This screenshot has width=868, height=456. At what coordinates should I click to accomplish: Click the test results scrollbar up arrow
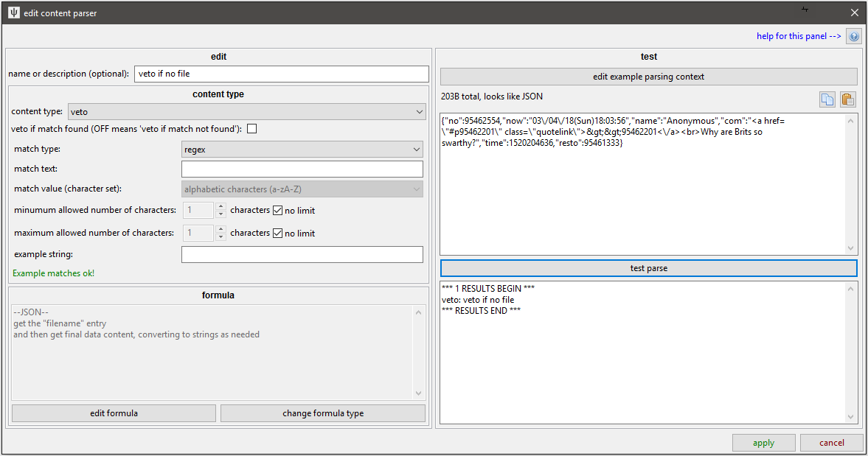tap(851, 289)
